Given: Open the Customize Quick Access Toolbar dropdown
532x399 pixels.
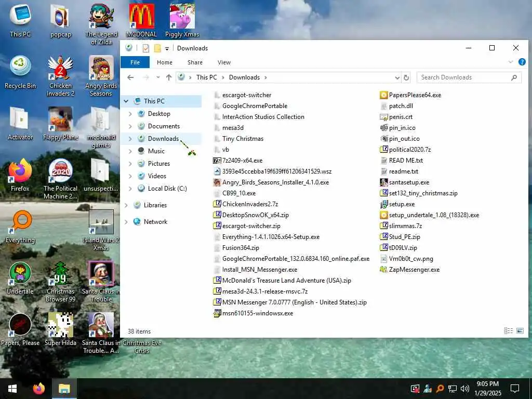Looking at the screenshot, I should pyautogui.click(x=167, y=48).
